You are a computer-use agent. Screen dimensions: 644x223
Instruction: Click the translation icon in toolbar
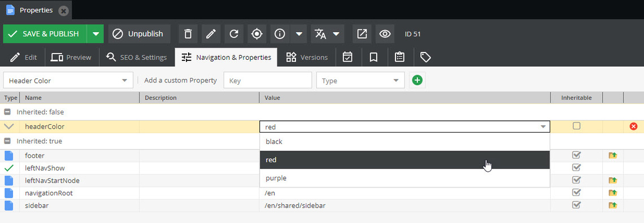click(x=320, y=34)
